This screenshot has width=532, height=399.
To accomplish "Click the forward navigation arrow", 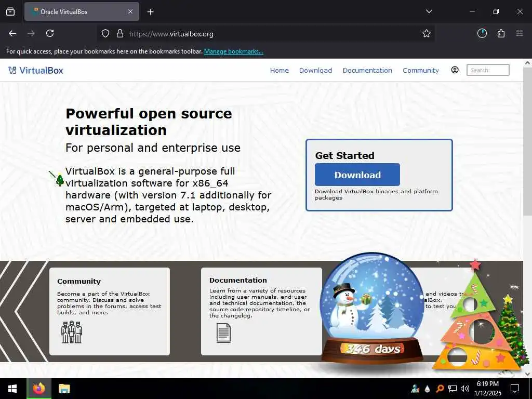I will pyautogui.click(x=31, y=33).
